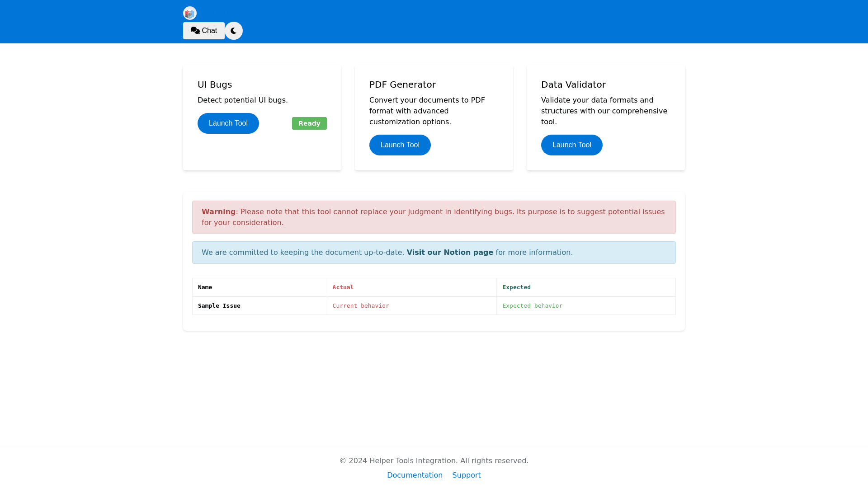The width and height of the screenshot is (868, 488).
Task: Click the UI Bugs card title
Action: (x=215, y=84)
